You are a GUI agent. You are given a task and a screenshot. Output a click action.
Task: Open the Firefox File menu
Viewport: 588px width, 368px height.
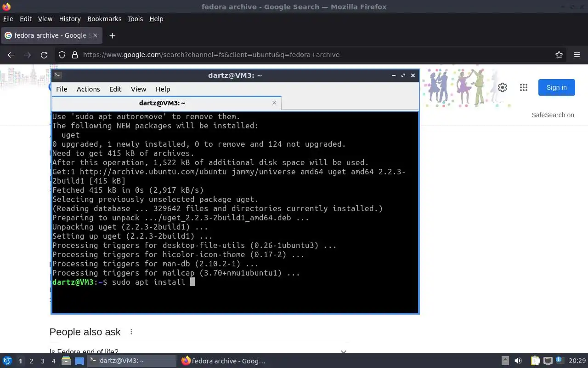pos(8,19)
